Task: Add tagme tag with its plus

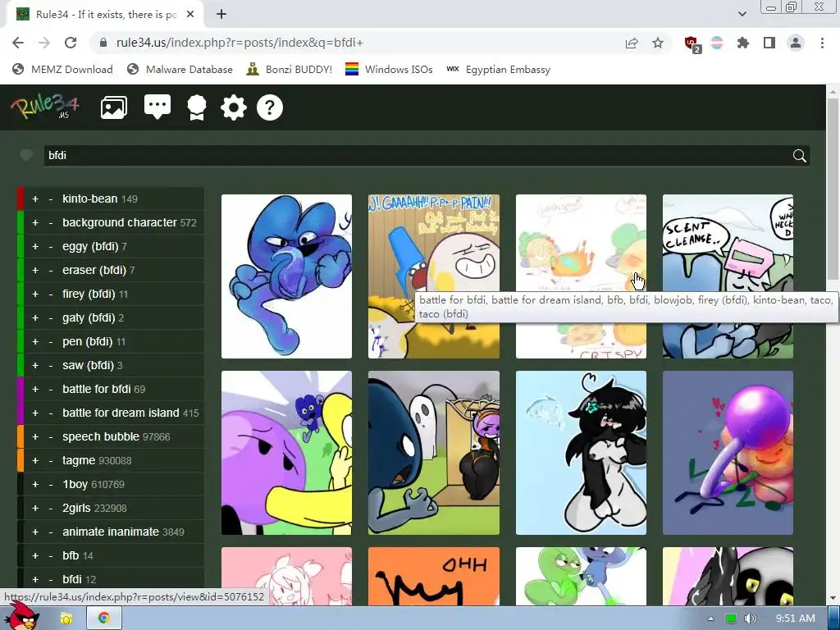Action: tap(35, 461)
